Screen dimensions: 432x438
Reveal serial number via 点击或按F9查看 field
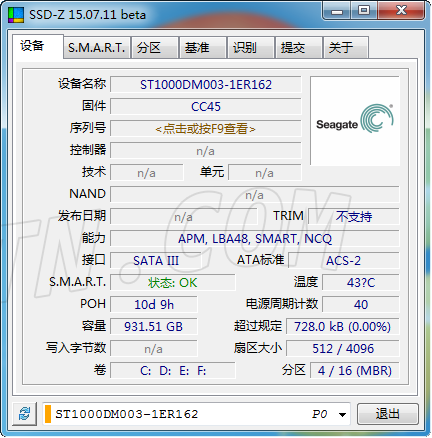[x=206, y=129]
